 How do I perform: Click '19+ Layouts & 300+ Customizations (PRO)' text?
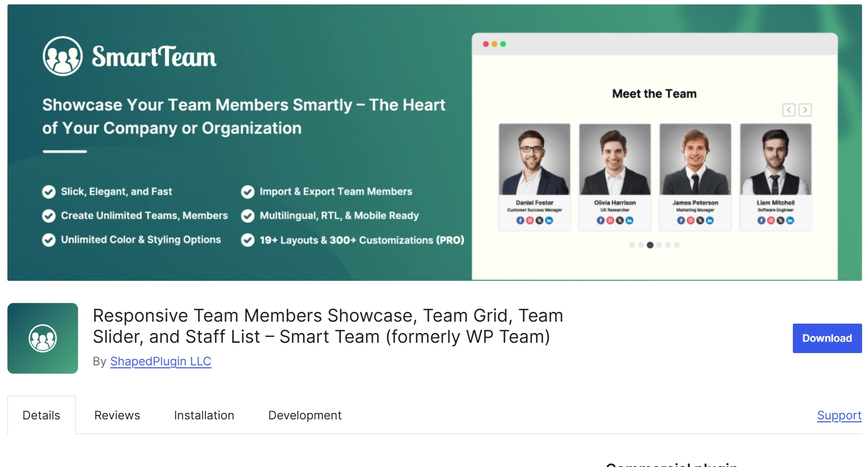(x=362, y=240)
